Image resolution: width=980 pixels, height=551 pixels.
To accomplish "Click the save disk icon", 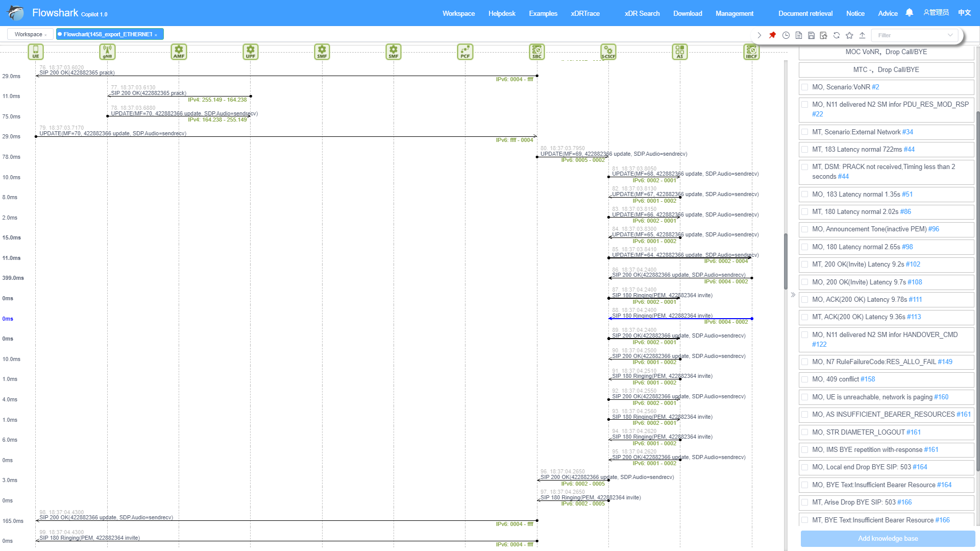I will pyautogui.click(x=811, y=35).
